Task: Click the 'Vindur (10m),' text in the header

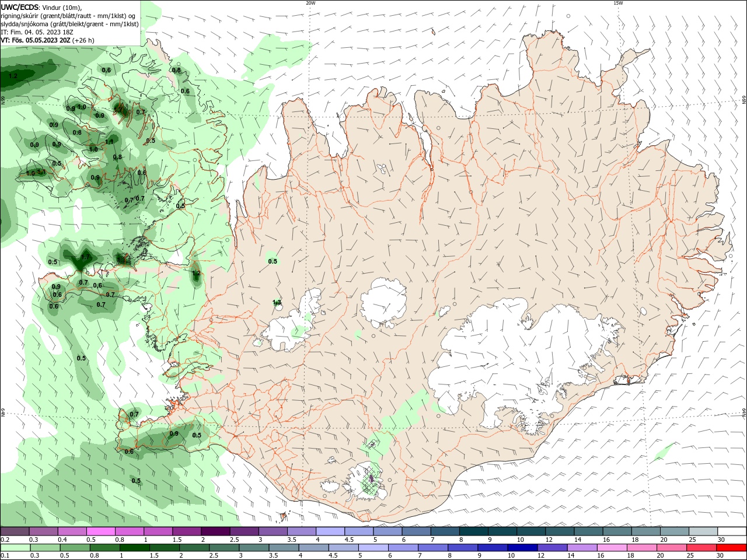Action: [62, 7]
